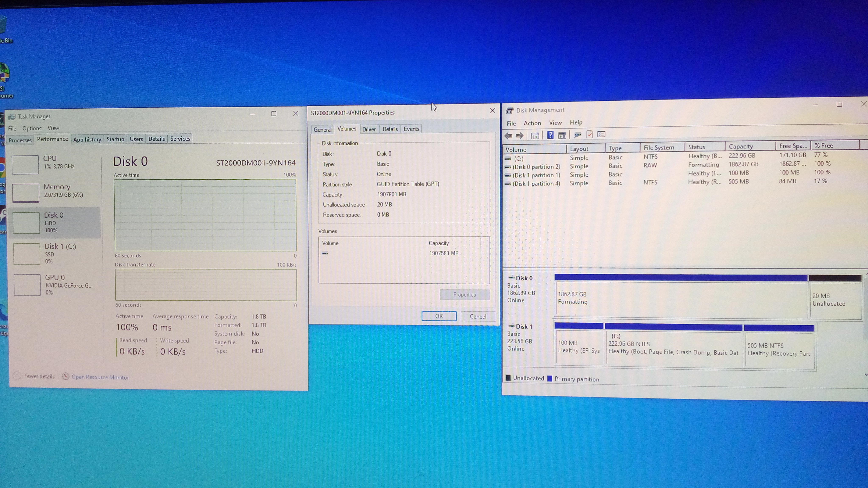Click the Open Resource Monitor icon

click(x=66, y=377)
